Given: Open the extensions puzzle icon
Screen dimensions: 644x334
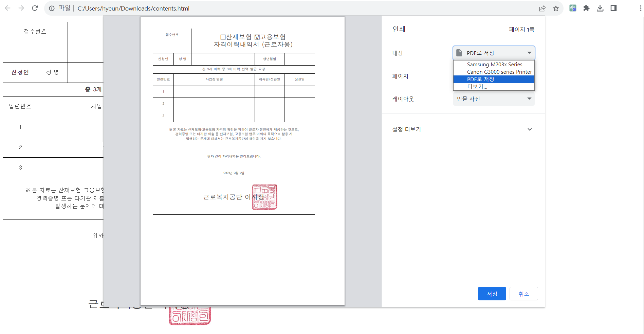Looking at the screenshot, I should click(x=586, y=8).
